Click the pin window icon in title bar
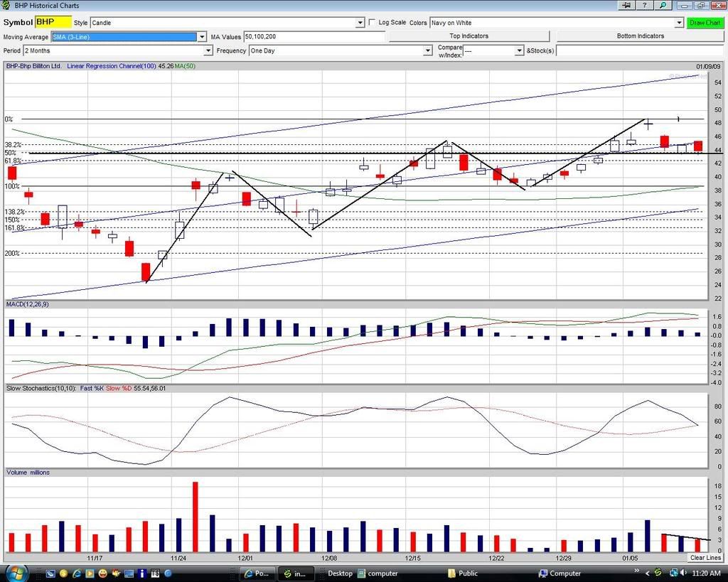The width and height of the screenshot is (728, 582). [627, 6]
